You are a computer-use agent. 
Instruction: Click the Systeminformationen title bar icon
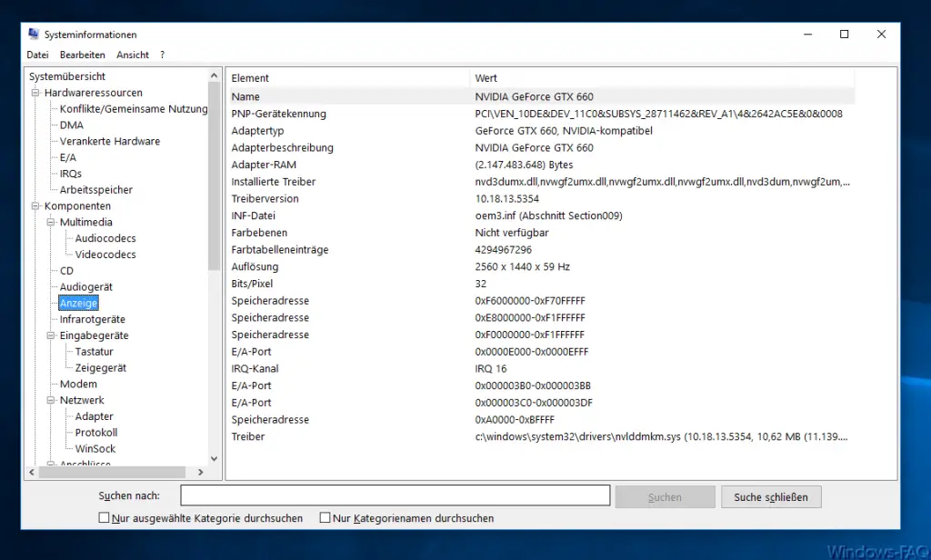click(x=32, y=34)
